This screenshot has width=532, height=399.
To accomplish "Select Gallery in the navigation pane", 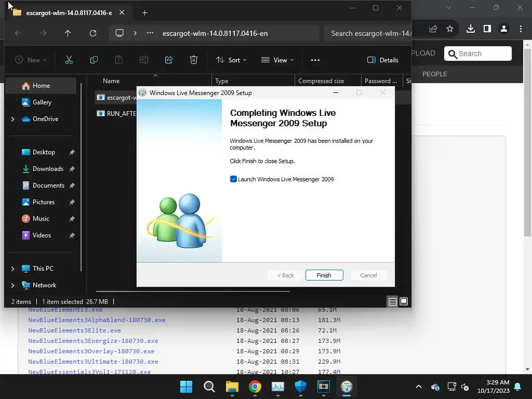I will (41, 102).
